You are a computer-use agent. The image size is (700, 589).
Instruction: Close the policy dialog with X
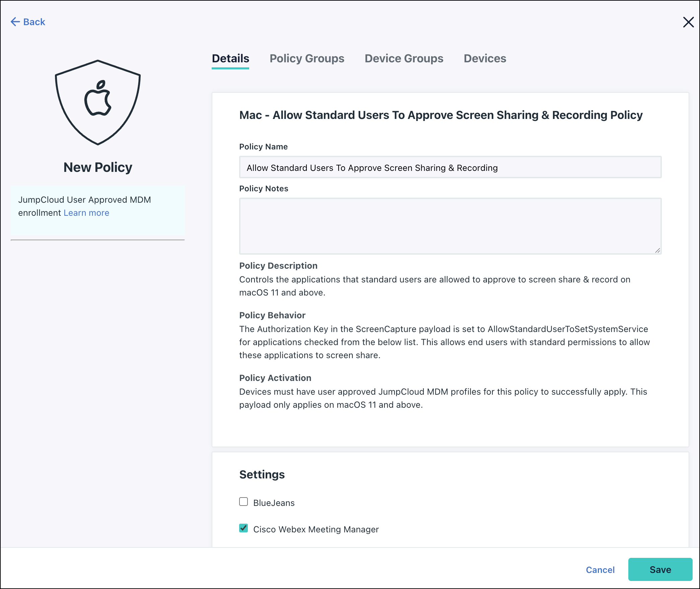coord(688,22)
